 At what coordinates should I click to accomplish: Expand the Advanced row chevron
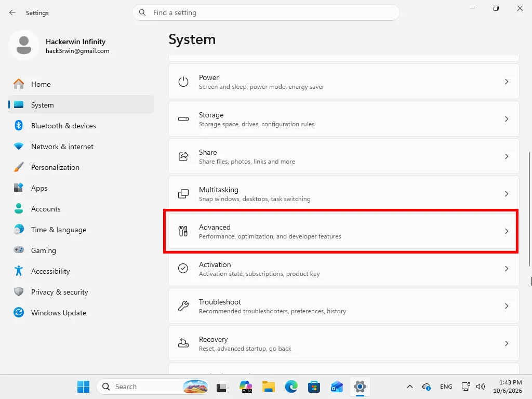[507, 231]
